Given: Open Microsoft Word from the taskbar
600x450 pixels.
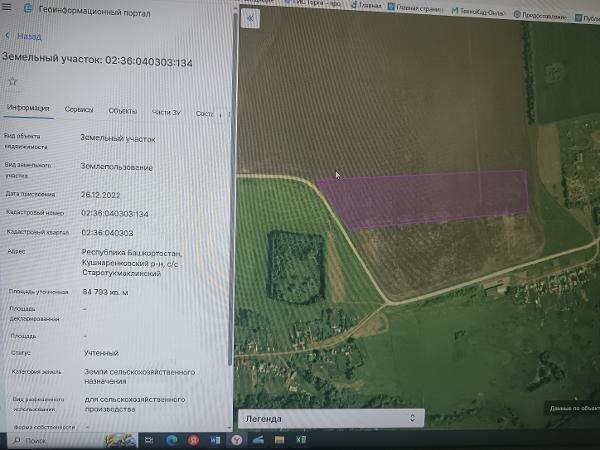Looking at the screenshot, I should point(215,440).
